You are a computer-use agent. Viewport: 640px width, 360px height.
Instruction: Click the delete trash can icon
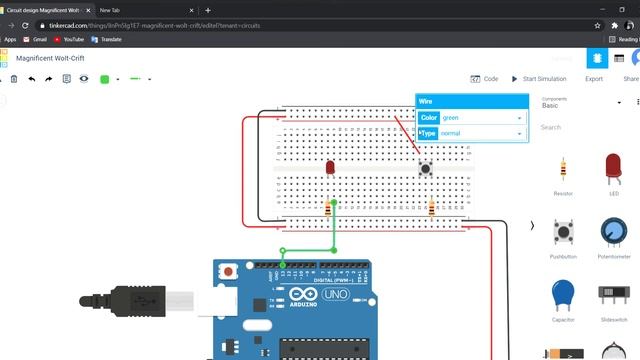(x=14, y=79)
